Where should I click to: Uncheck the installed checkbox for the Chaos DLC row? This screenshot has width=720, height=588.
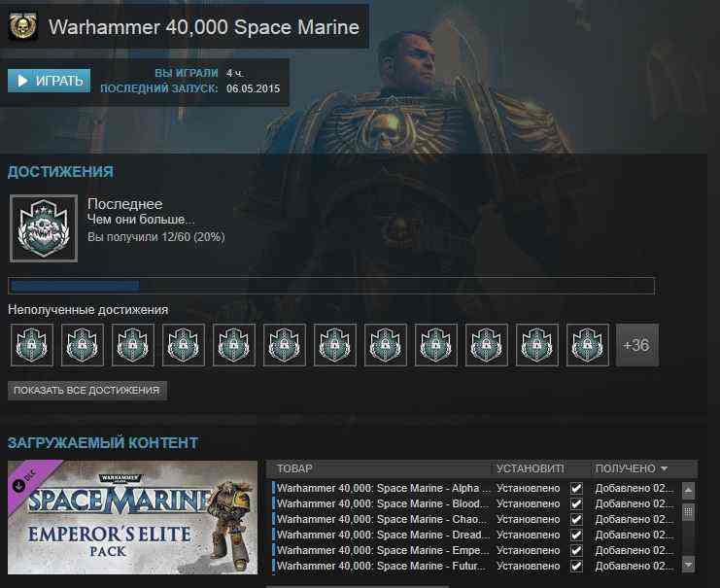(577, 519)
